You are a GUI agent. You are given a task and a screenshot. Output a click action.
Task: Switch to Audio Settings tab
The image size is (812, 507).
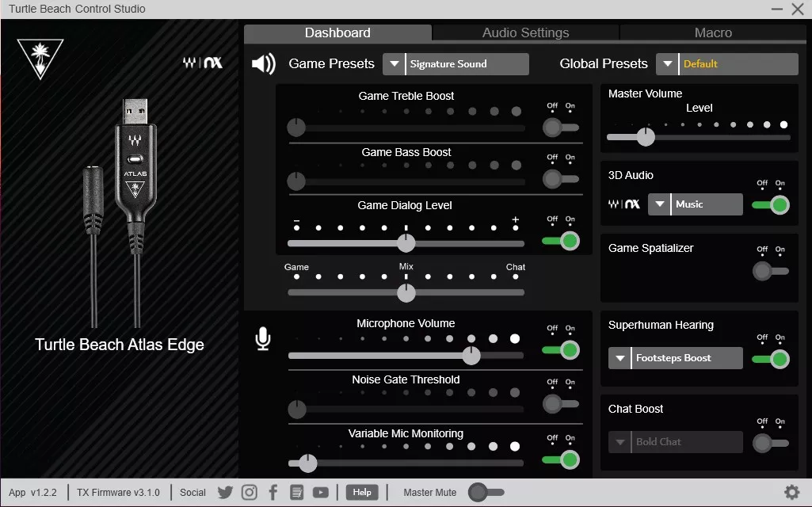coord(526,32)
